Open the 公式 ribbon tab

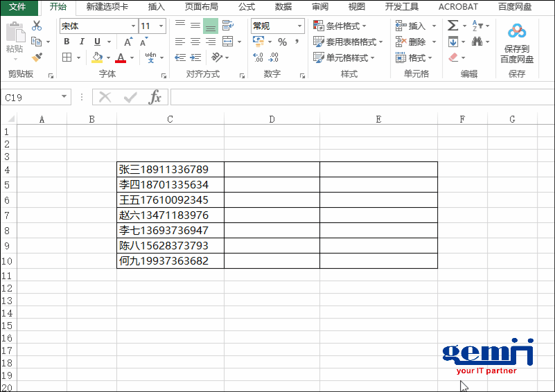tap(247, 7)
